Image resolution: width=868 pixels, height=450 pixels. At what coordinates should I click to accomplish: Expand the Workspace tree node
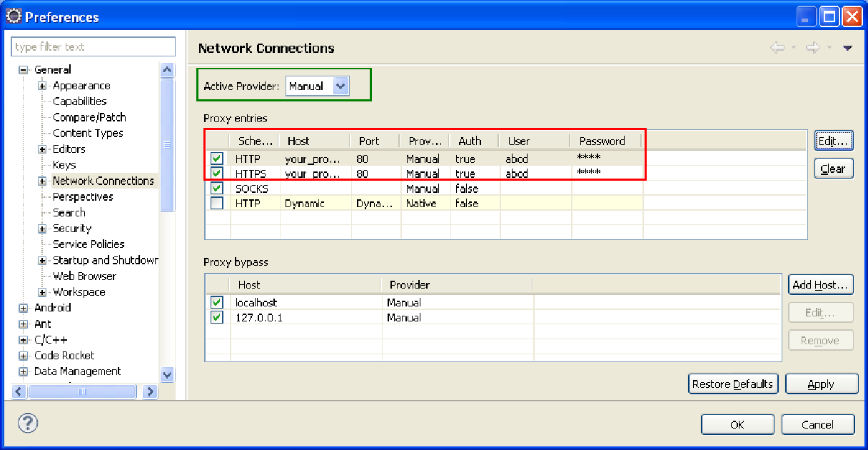[42, 292]
